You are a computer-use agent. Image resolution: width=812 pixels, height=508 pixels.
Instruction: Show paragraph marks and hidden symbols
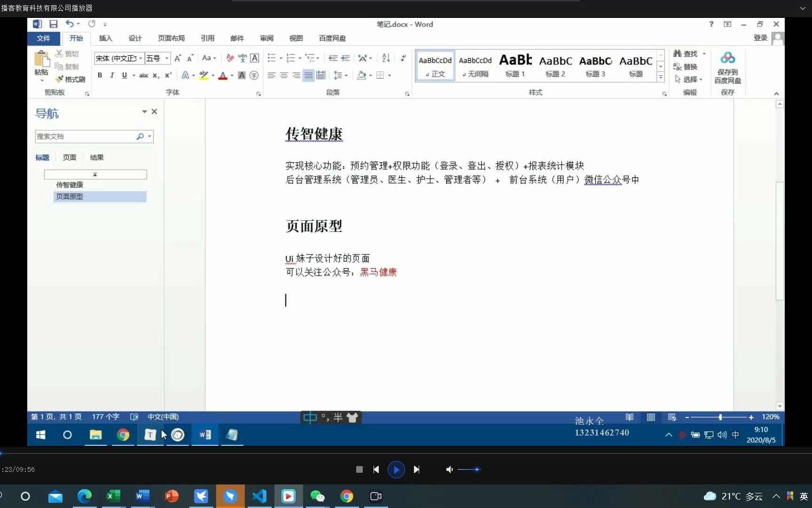click(403, 58)
